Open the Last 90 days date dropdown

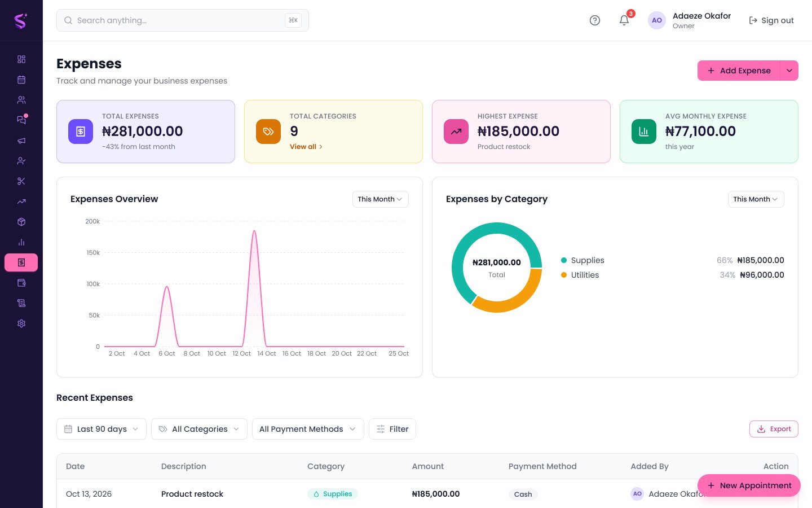pos(101,429)
